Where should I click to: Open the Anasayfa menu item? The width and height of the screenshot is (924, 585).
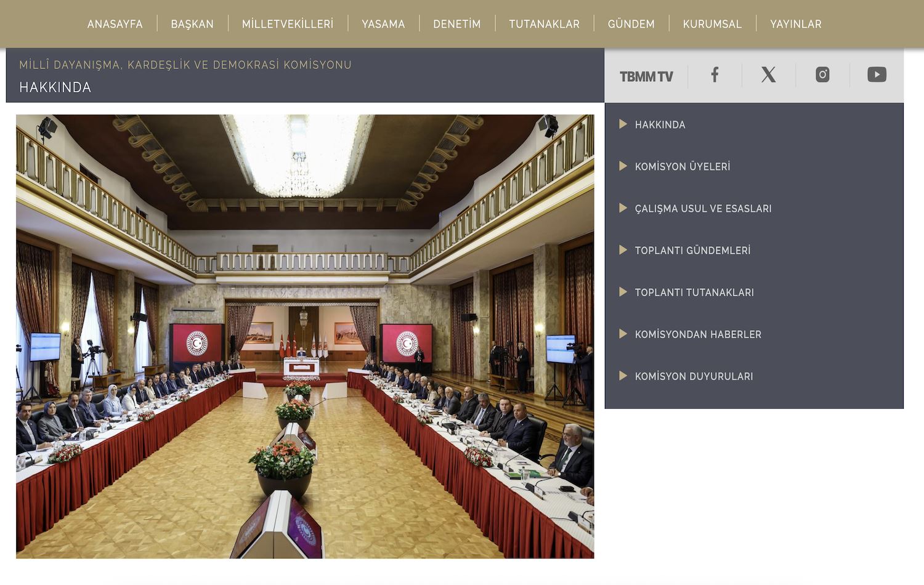pyautogui.click(x=115, y=24)
